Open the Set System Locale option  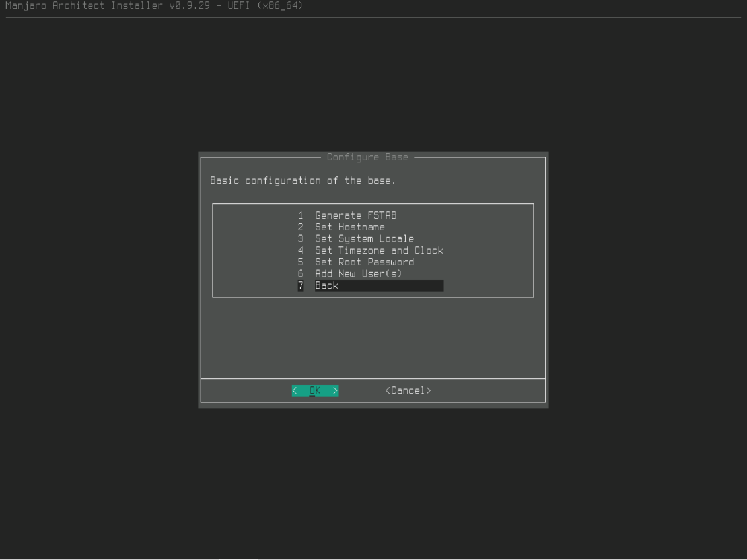point(364,239)
